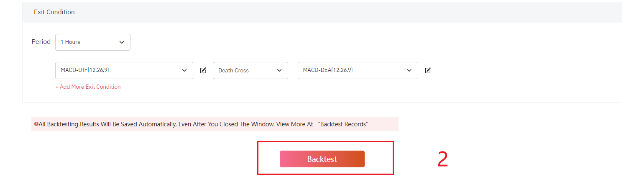Click the edit icon beside MACD-DEA dropdown
644x187 pixels.
(428, 70)
